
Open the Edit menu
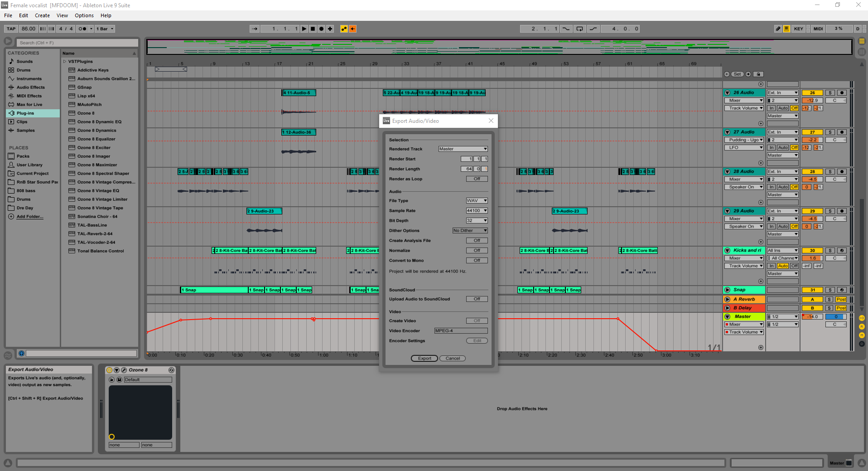[x=24, y=15]
